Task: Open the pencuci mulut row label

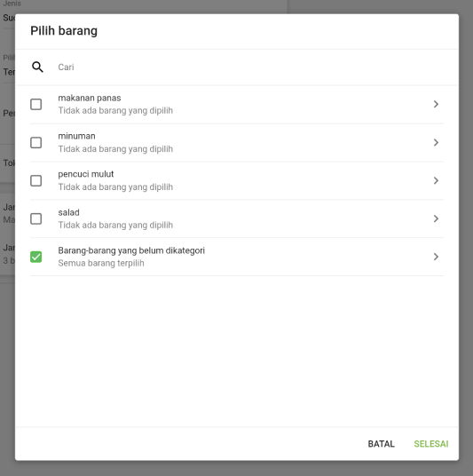Action: pos(86,174)
